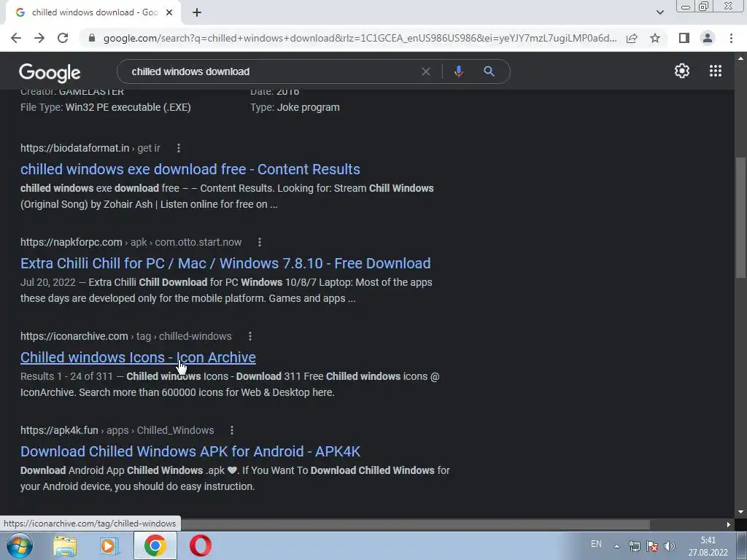Open more options for apk4k.fun result
The image size is (747, 560).
click(x=232, y=430)
